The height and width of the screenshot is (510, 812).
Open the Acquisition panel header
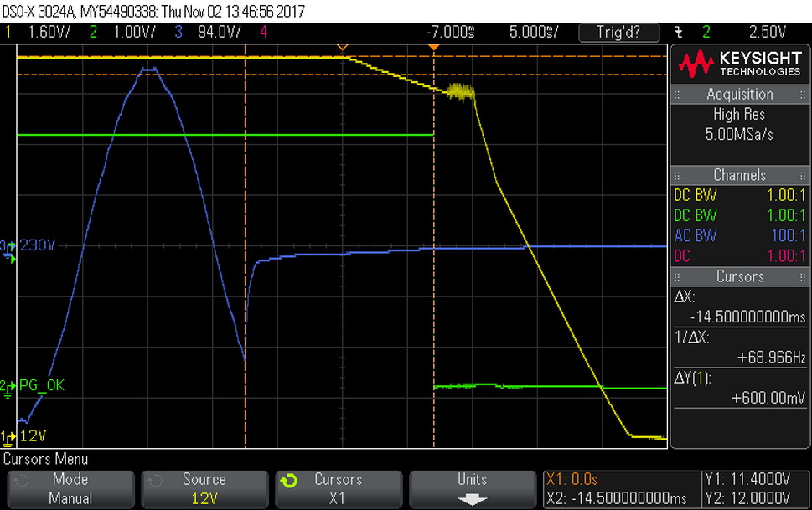coord(739,95)
